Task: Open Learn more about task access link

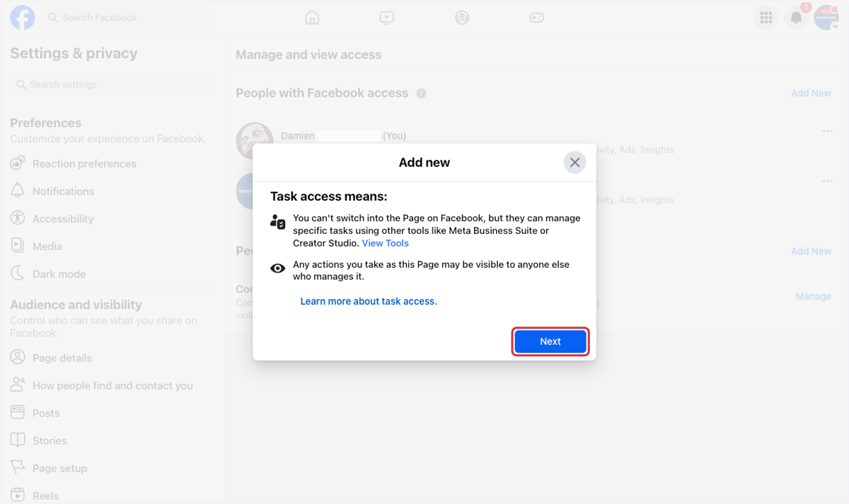Action: [x=369, y=301]
